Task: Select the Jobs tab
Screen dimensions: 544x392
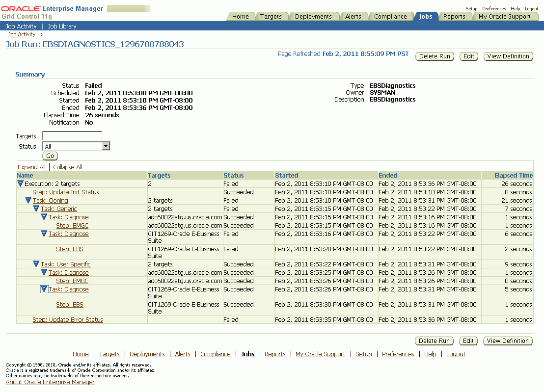Action: pyautogui.click(x=425, y=16)
